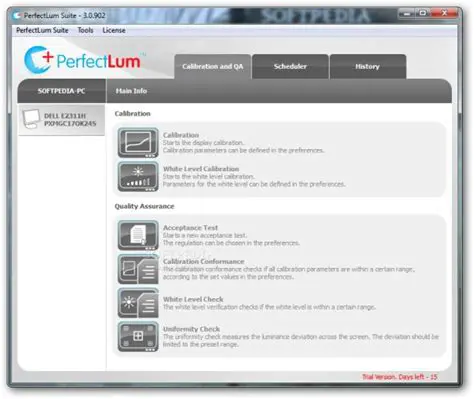The height and width of the screenshot is (399, 474).
Task: Open the PerfectLum Suite menu
Action: (42, 30)
